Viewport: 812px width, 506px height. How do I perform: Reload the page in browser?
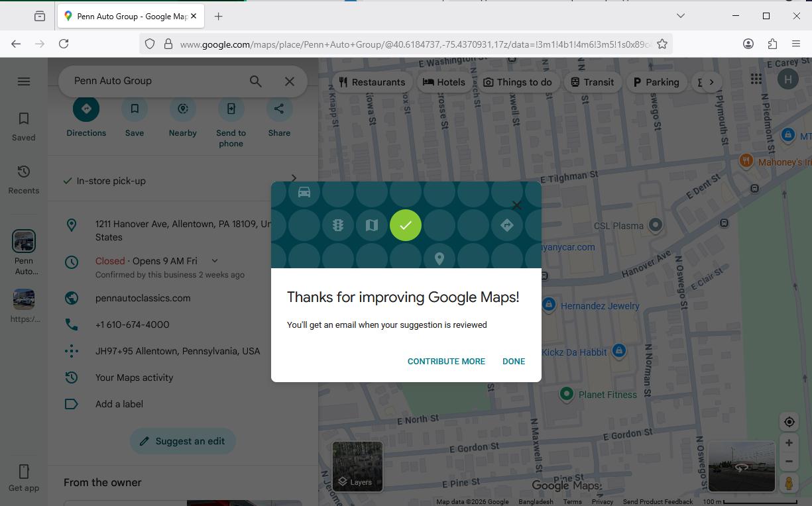point(64,44)
